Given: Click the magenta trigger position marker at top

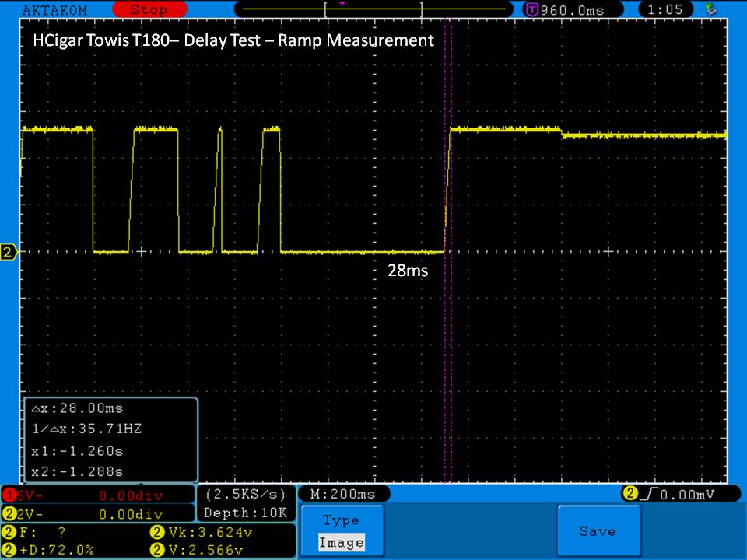Looking at the screenshot, I should tap(342, 4).
